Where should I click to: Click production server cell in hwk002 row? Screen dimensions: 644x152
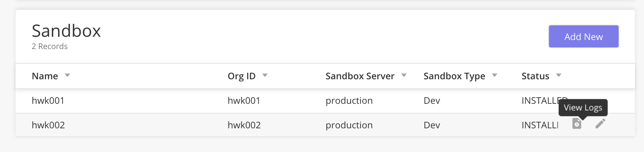pos(349,125)
